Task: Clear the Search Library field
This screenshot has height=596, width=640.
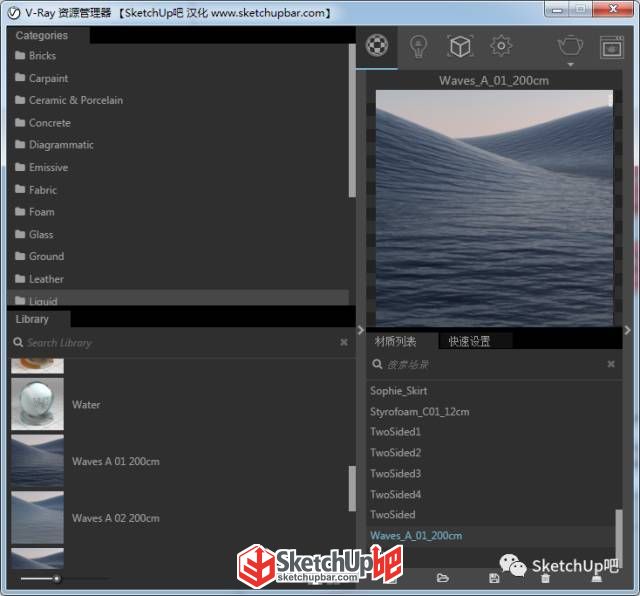Action: point(344,342)
